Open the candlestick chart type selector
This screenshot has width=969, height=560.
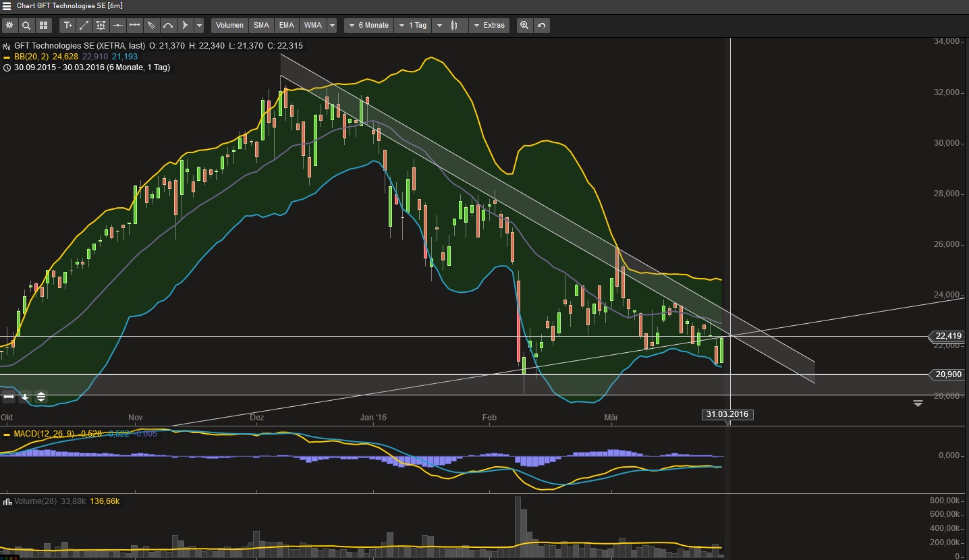[455, 26]
